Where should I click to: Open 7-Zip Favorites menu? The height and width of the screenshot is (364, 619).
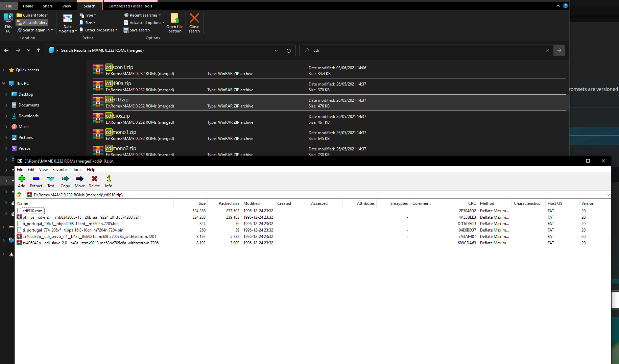click(60, 170)
